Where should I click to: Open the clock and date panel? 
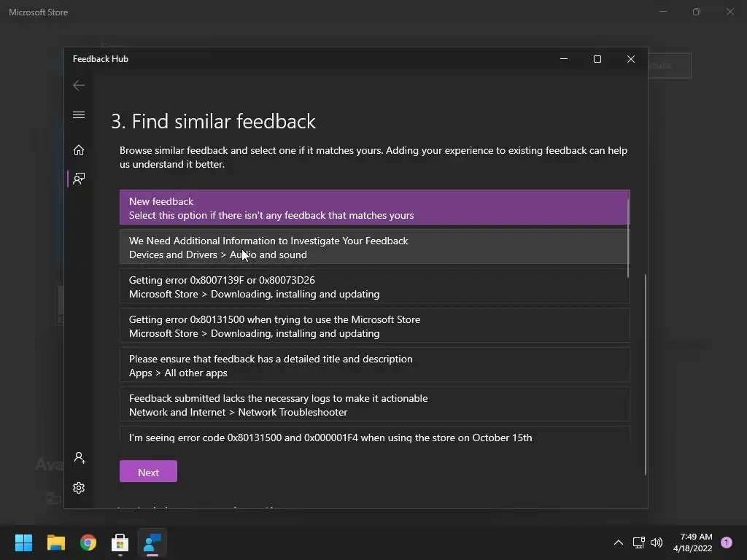click(x=693, y=542)
